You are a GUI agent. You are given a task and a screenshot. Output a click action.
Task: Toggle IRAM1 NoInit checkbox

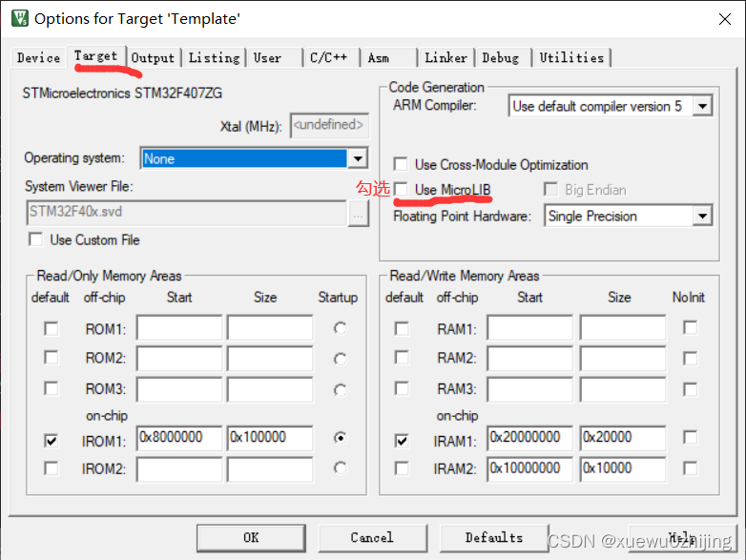coord(690,437)
